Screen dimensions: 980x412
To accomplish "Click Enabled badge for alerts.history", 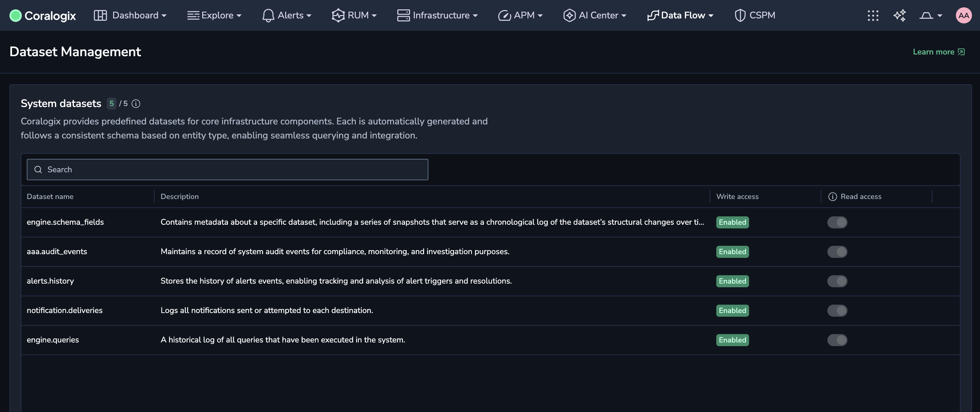I will click(x=732, y=281).
